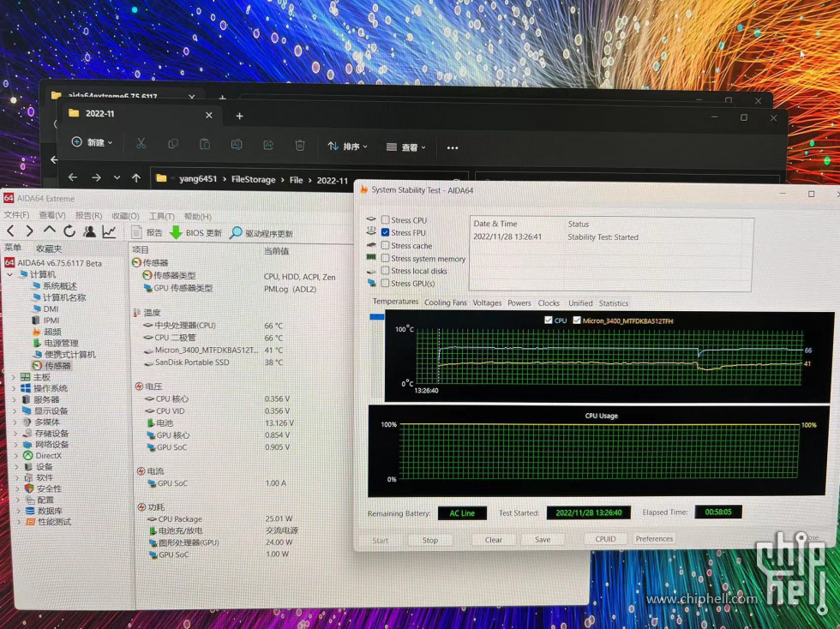Open AIDA64 user profile icon
Viewport: 840px width, 629px height.
click(x=89, y=231)
